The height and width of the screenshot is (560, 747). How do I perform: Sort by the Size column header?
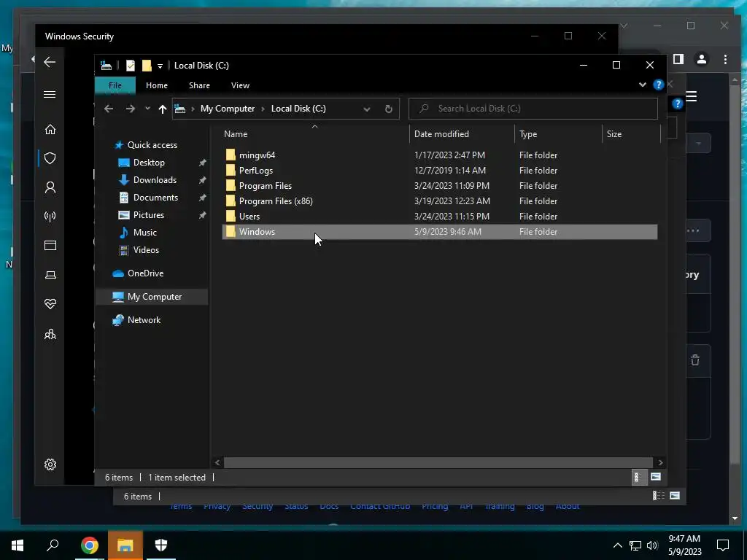click(631, 134)
